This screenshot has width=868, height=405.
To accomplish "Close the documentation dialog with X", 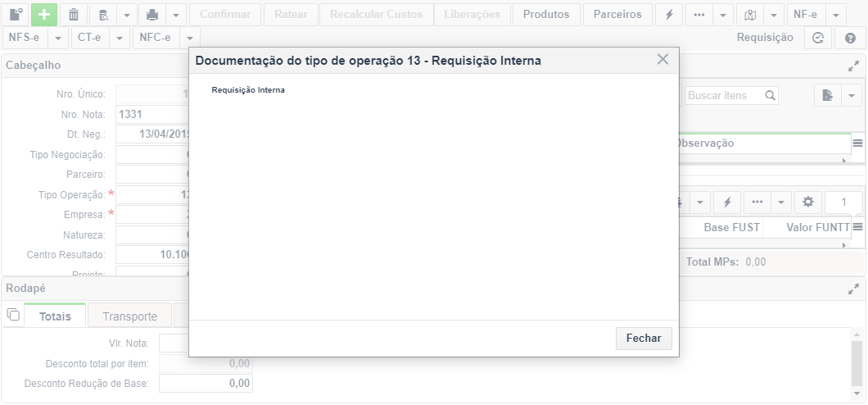I will (x=662, y=59).
